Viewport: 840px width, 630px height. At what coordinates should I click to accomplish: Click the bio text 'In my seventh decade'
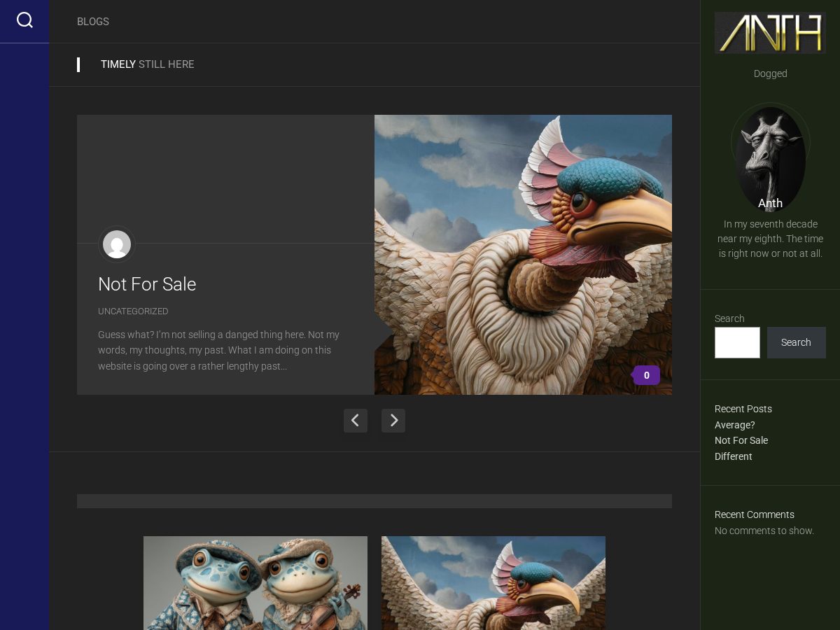pyautogui.click(x=770, y=239)
